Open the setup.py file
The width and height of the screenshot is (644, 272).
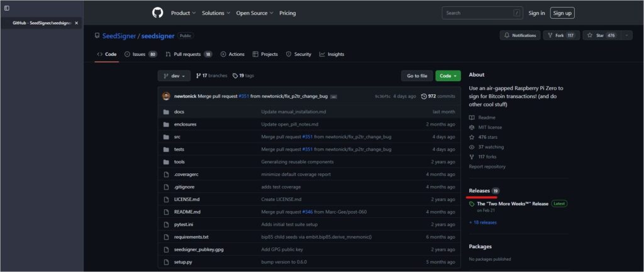[x=183, y=262]
